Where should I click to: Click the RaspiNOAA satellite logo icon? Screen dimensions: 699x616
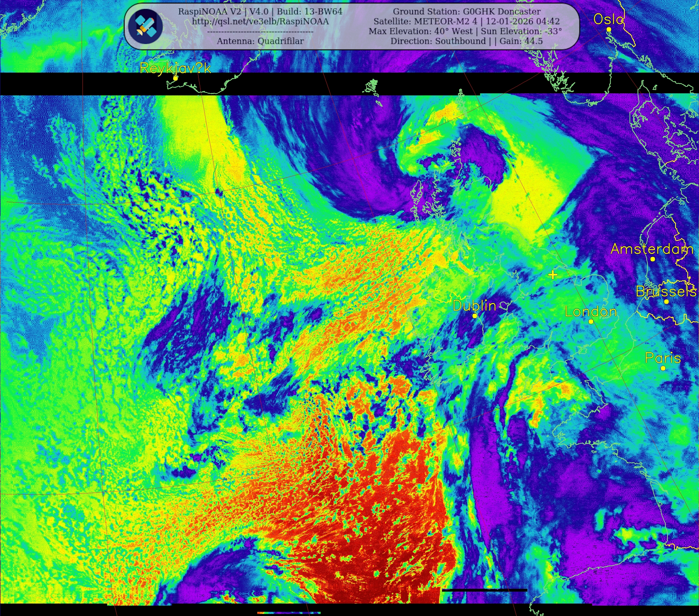145,26
